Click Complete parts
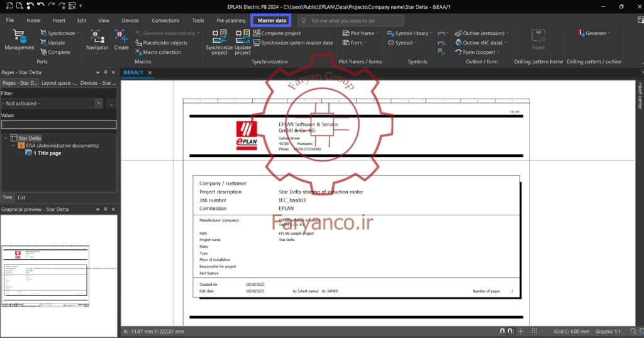 click(55, 52)
